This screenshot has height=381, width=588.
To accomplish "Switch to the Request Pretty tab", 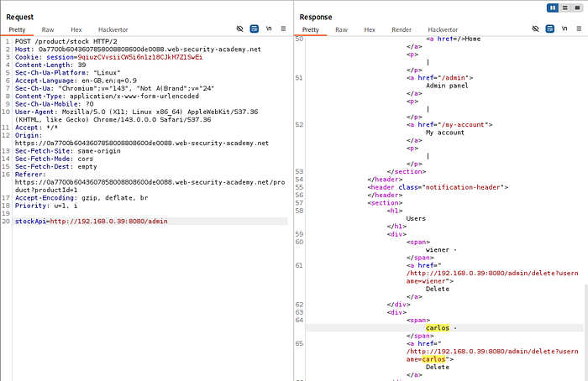I will (x=18, y=29).
